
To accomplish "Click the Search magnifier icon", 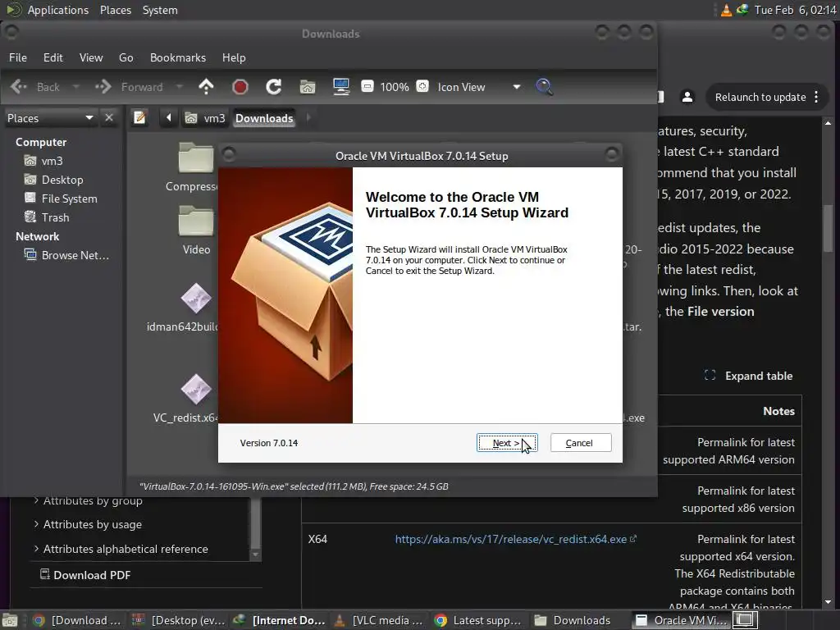I will 545,87.
